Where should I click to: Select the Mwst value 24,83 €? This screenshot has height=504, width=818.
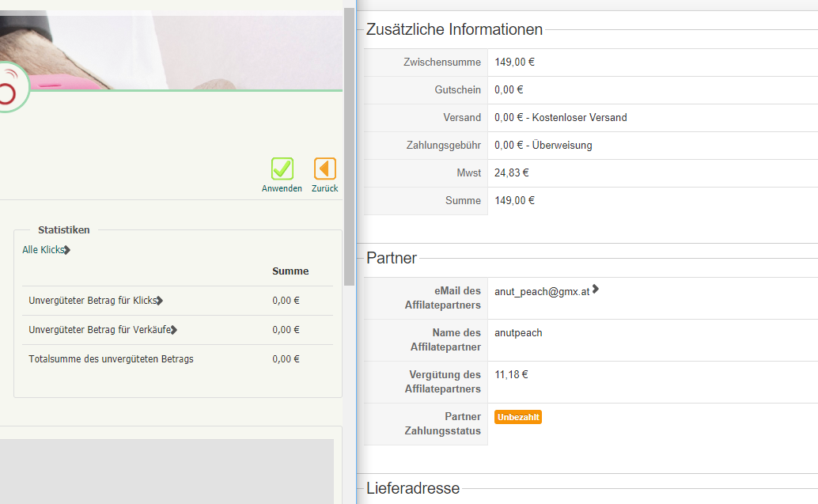coord(512,172)
